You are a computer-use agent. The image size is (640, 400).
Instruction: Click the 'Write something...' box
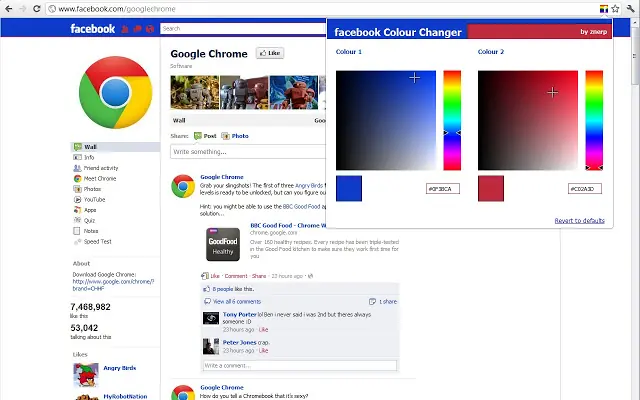tap(248, 151)
